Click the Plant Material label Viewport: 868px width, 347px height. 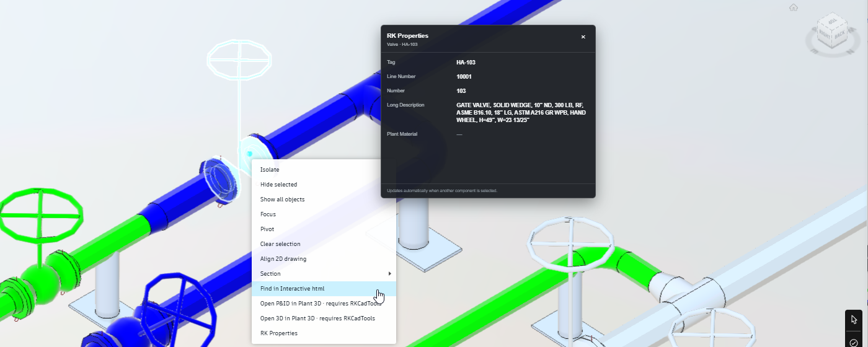pos(402,134)
